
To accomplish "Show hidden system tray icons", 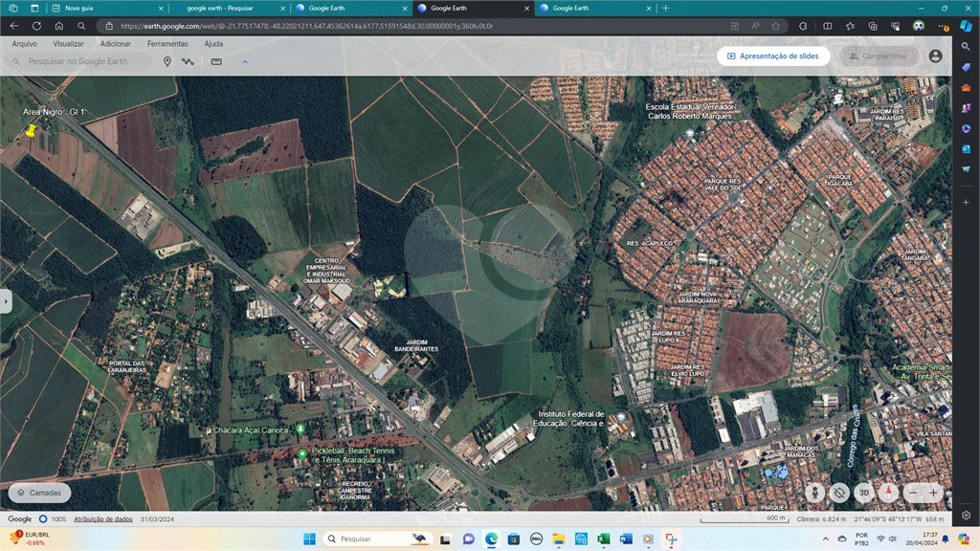I will pos(826,539).
